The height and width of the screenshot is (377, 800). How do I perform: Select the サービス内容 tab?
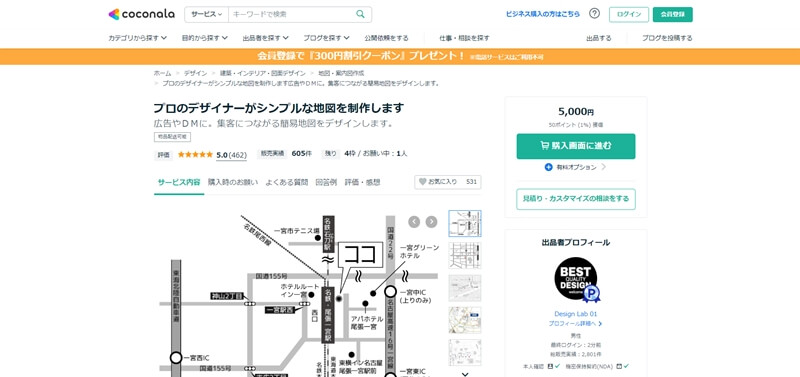179,182
